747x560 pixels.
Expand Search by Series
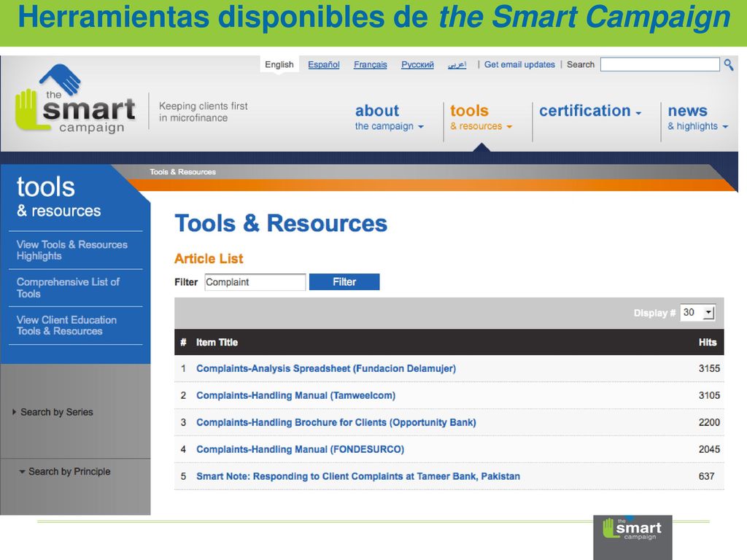point(53,412)
